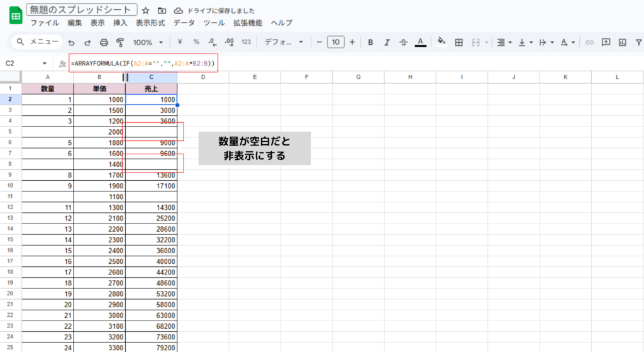Open the ファイル menu
Image resolution: width=644 pixels, height=352 pixels.
click(x=45, y=23)
